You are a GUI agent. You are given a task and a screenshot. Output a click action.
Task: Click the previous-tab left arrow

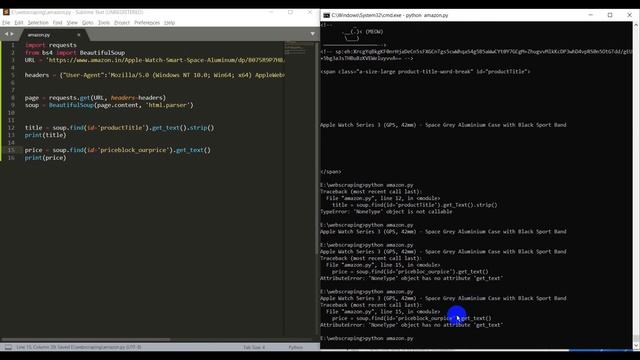[x=6, y=34]
